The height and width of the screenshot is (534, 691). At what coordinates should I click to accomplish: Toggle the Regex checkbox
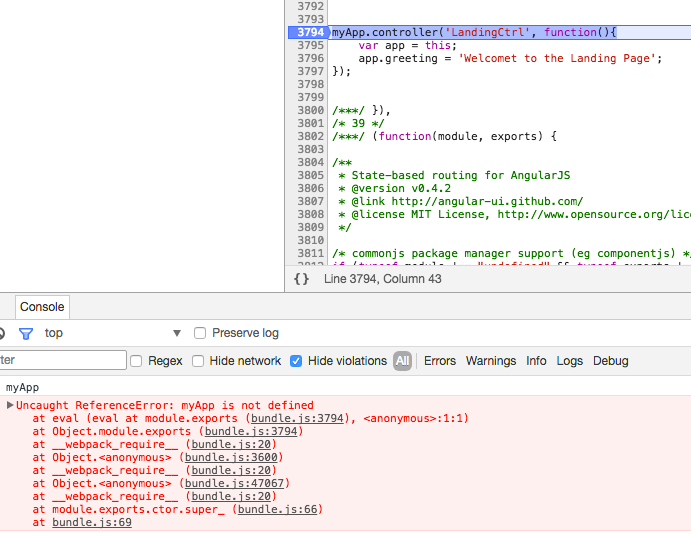coord(136,361)
